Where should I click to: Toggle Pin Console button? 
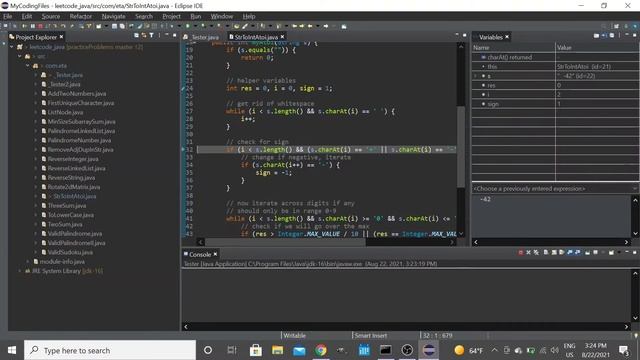click(587, 253)
